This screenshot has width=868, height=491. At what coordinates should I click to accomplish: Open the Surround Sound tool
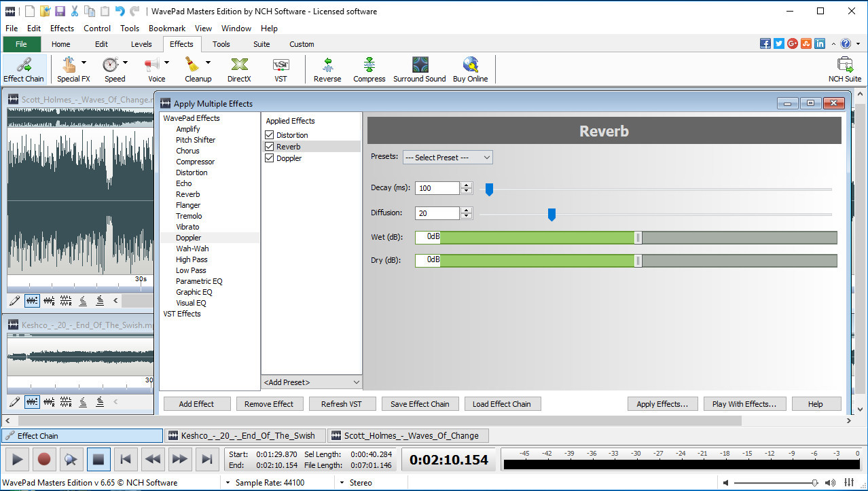[420, 69]
